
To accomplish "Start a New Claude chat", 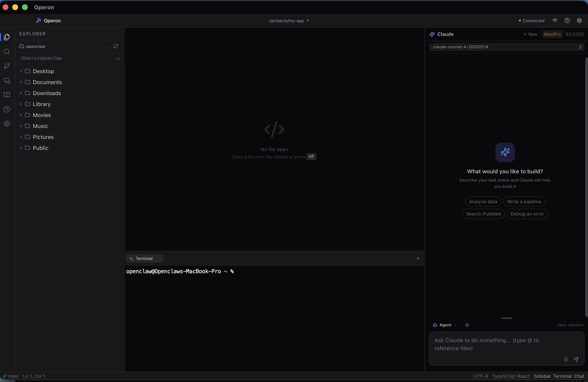I will [x=530, y=34].
